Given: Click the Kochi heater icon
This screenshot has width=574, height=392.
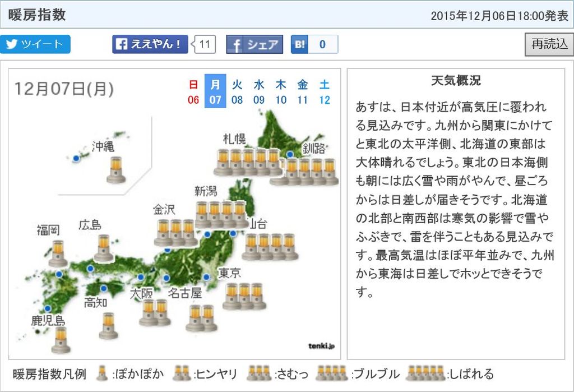Looking at the screenshot, I should click(x=109, y=326).
